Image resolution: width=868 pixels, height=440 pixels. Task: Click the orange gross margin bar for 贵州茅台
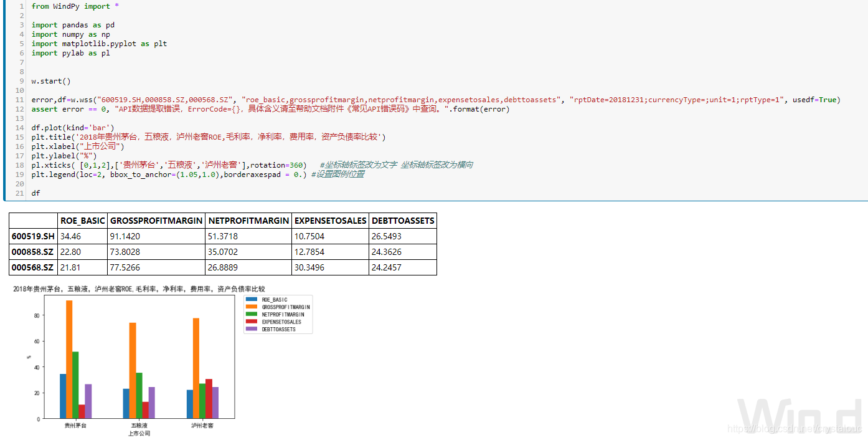(x=69, y=360)
